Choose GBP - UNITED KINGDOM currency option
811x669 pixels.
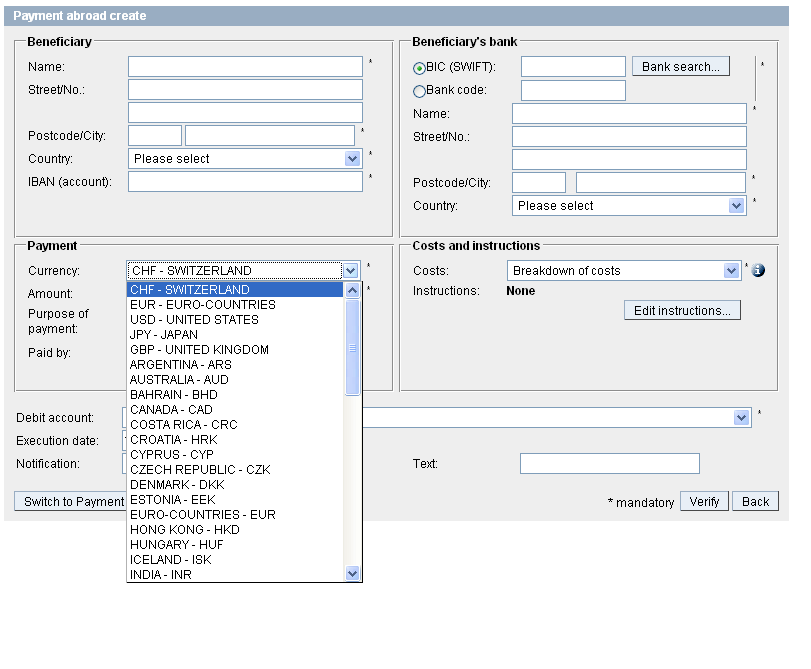pyautogui.click(x=235, y=350)
